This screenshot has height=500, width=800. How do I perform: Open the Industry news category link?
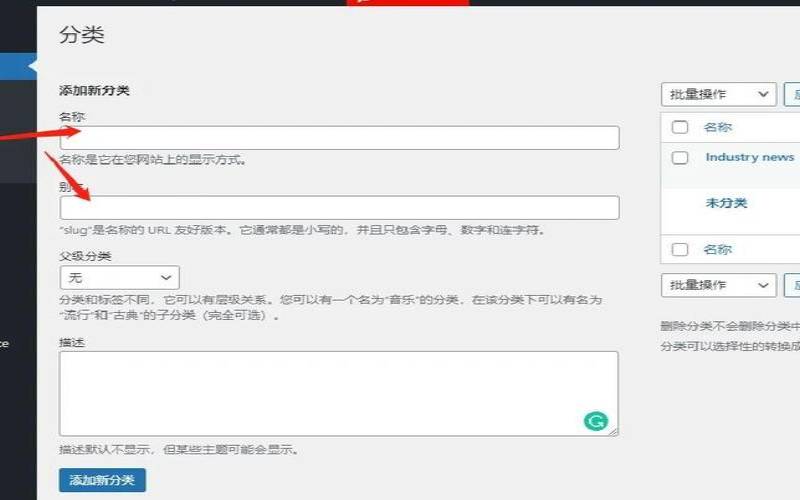(749, 157)
